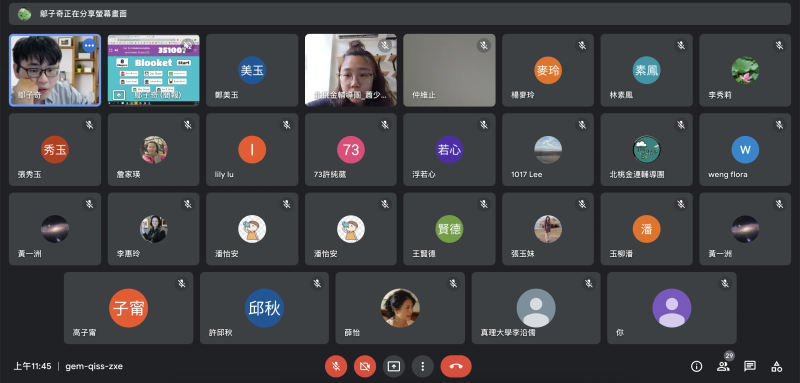Screen dimensions: 800x383
Task: Click the muted mic icon on 林素鳳 tile
Action: [x=681, y=45]
